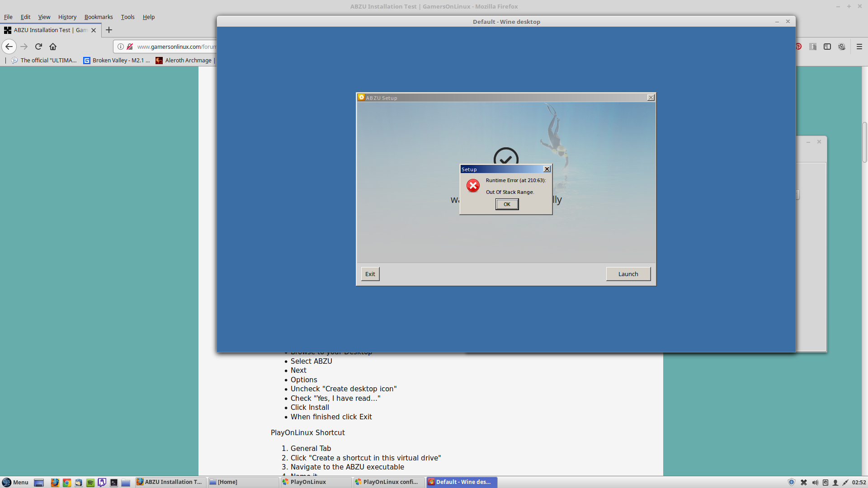The height and width of the screenshot is (488, 868).
Task: Toggle the Firefox sidebar button
Action: pyautogui.click(x=827, y=47)
